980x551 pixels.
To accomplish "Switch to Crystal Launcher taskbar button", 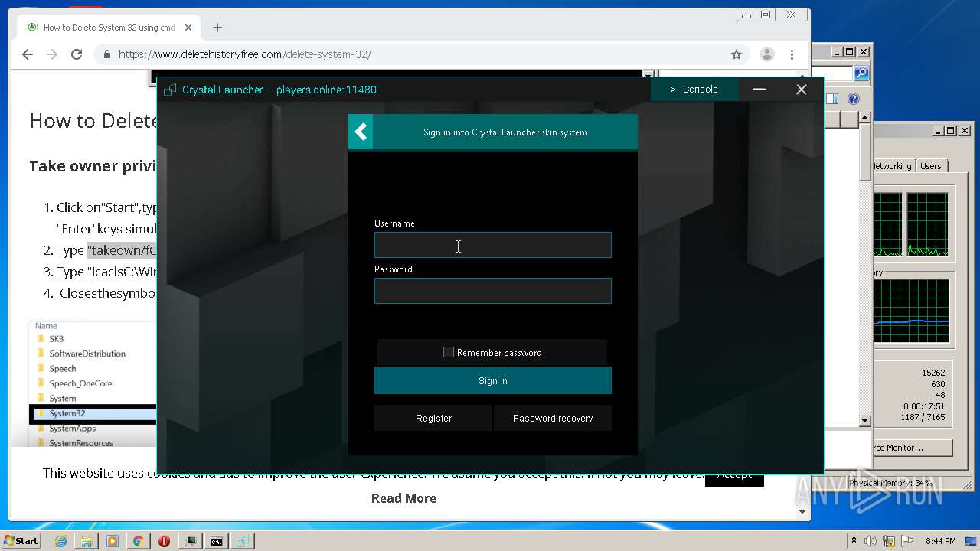I will [243, 541].
